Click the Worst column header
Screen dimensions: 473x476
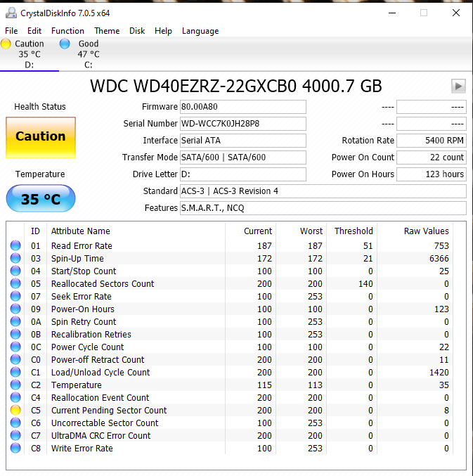tap(302, 231)
